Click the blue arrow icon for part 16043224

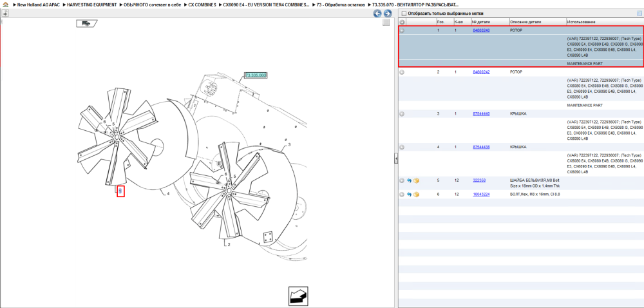pos(409,194)
